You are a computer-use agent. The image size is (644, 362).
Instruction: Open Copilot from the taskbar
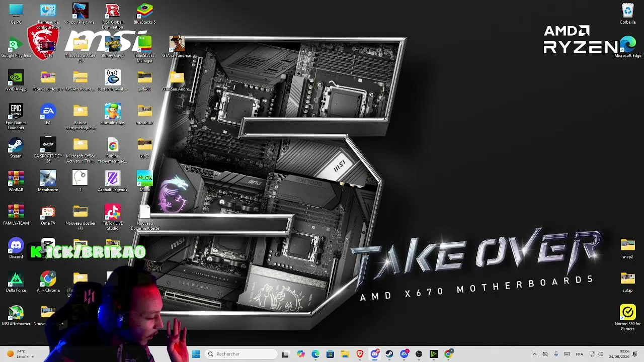coord(300,354)
